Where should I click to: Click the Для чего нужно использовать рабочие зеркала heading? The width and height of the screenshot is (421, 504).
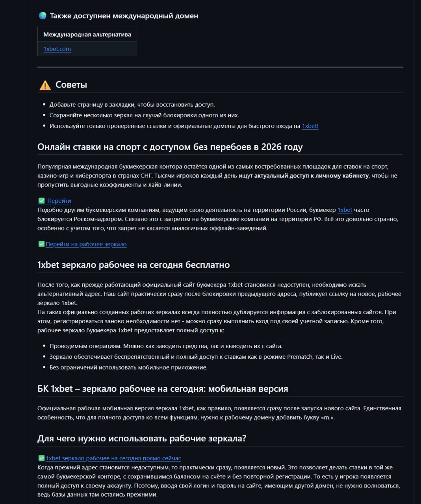(x=142, y=438)
